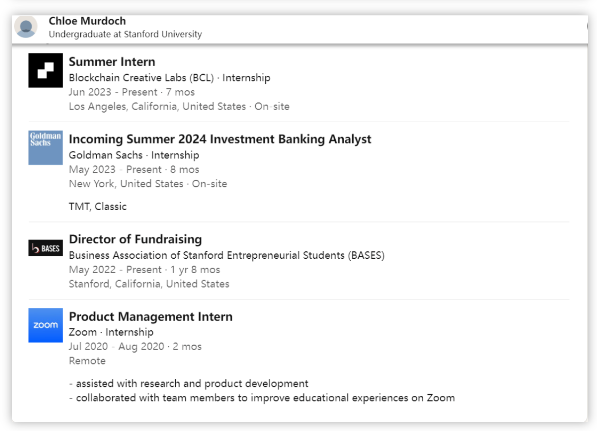Click the Goldman Sachs · Internship line
The height and width of the screenshot is (431, 597).
134,155
